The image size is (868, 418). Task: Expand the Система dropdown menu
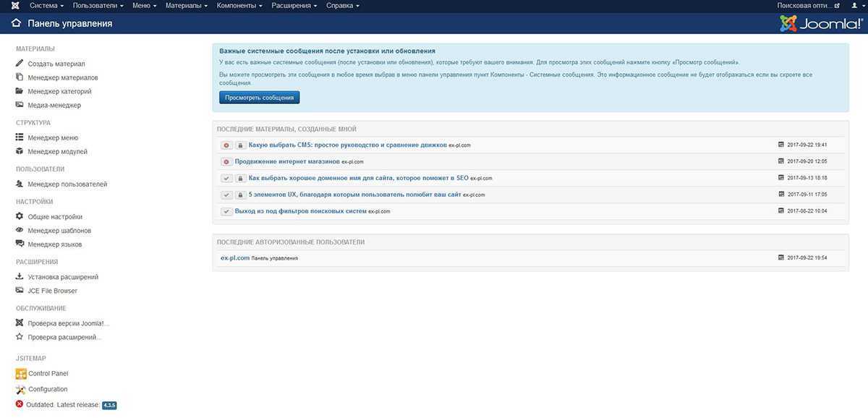click(46, 6)
